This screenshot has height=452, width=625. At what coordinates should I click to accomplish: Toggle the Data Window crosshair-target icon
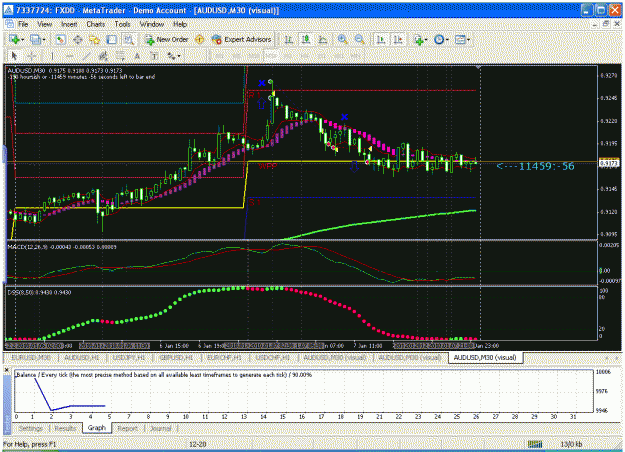click(x=78, y=39)
